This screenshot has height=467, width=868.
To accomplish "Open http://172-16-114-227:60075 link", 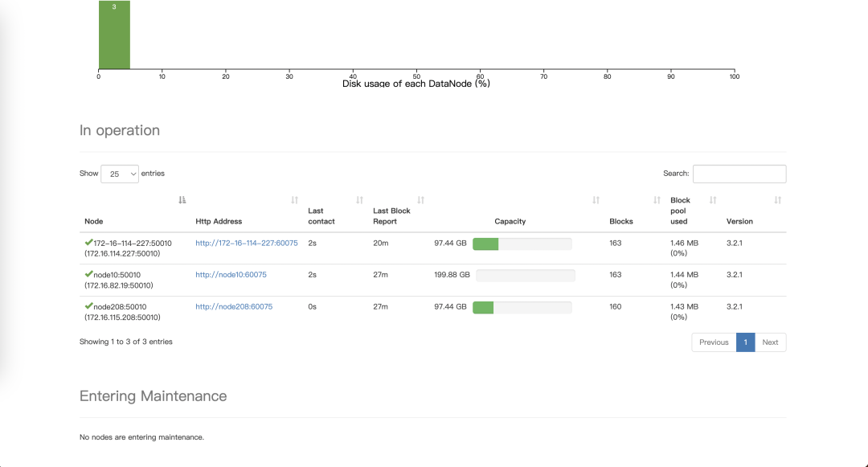I will [x=246, y=243].
